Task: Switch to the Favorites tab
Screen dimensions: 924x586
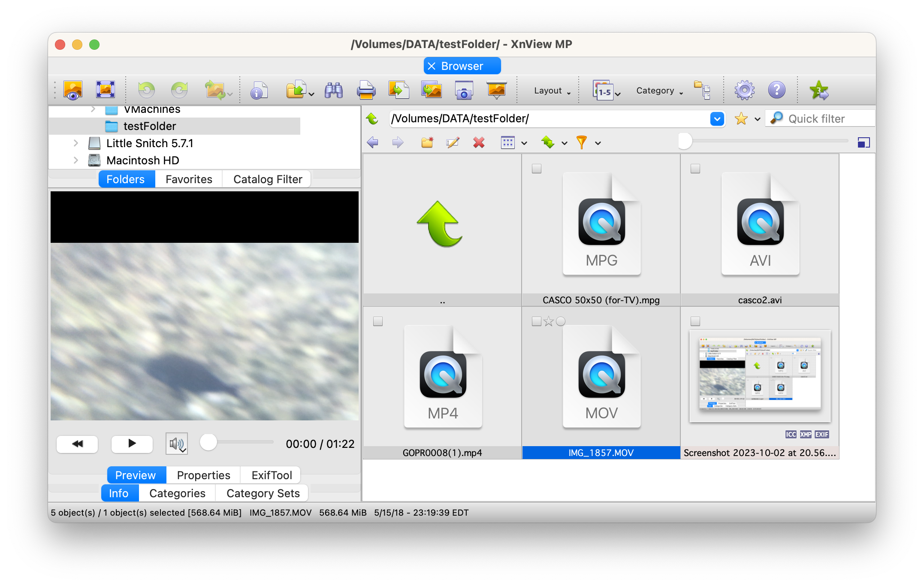Action: tap(189, 179)
